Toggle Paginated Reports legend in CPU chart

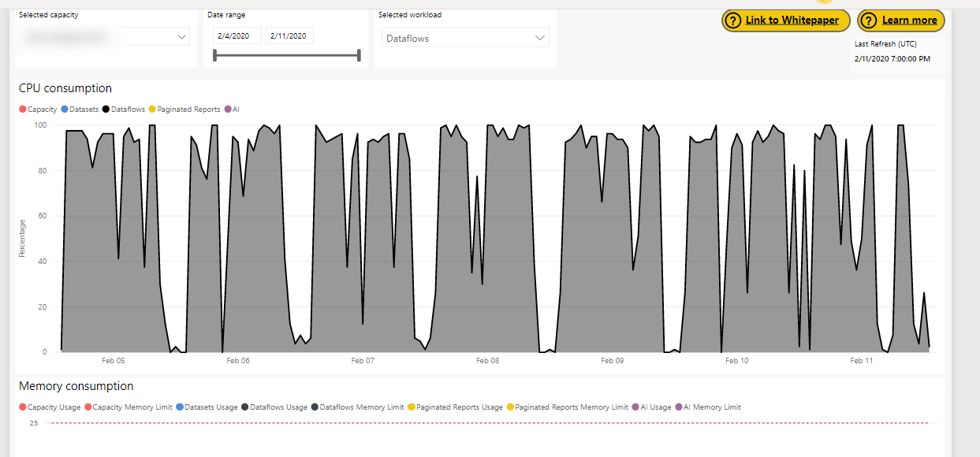[184, 110]
